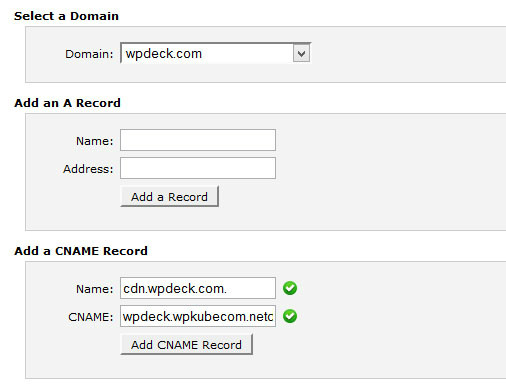
Task: Click the Domain: label
Action: pyautogui.click(x=89, y=54)
